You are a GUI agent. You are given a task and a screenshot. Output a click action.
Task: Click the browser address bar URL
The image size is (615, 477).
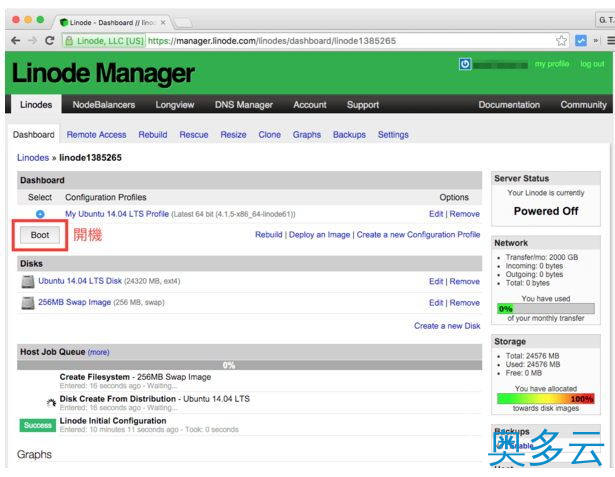(x=272, y=41)
